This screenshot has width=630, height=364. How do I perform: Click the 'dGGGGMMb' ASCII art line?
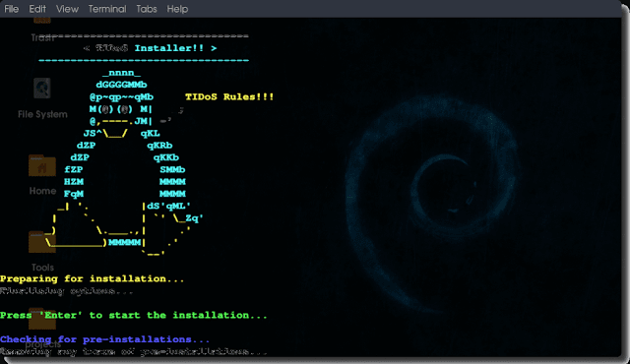(121, 85)
